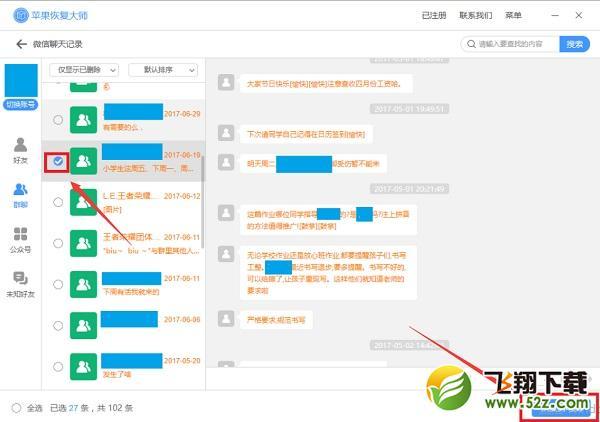This screenshot has width=600, height=422.
Task: Click the 严格要求规范书写 message bubble
Action: [x=276, y=320]
